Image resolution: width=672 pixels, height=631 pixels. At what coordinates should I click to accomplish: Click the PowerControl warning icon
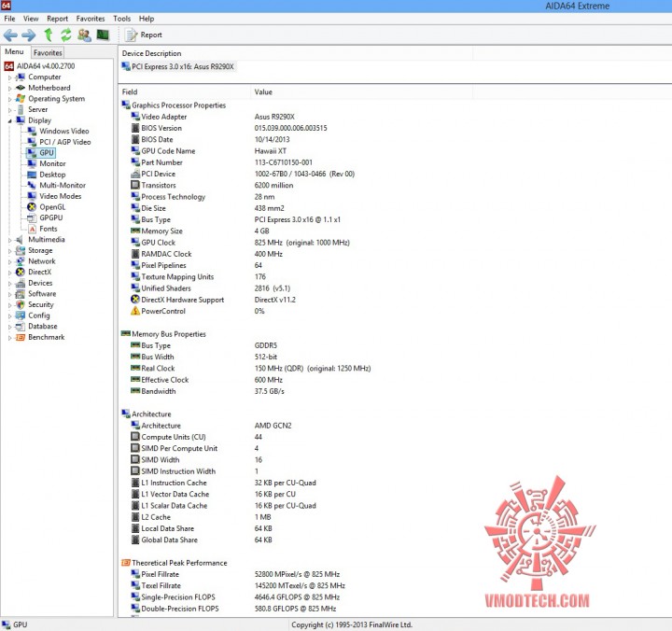135,311
